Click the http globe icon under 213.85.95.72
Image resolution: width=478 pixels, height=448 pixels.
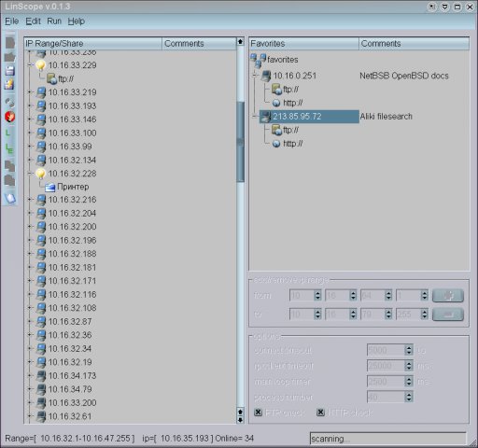[x=276, y=144]
